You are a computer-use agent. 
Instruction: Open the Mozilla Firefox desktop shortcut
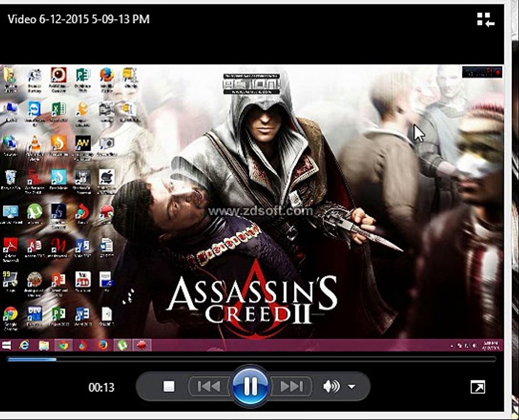pos(107,79)
